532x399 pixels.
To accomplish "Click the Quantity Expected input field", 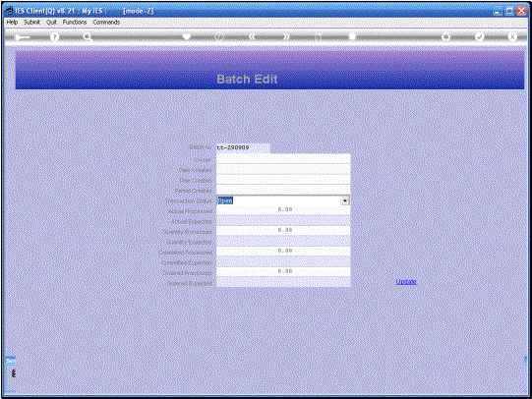I will pos(283,242).
